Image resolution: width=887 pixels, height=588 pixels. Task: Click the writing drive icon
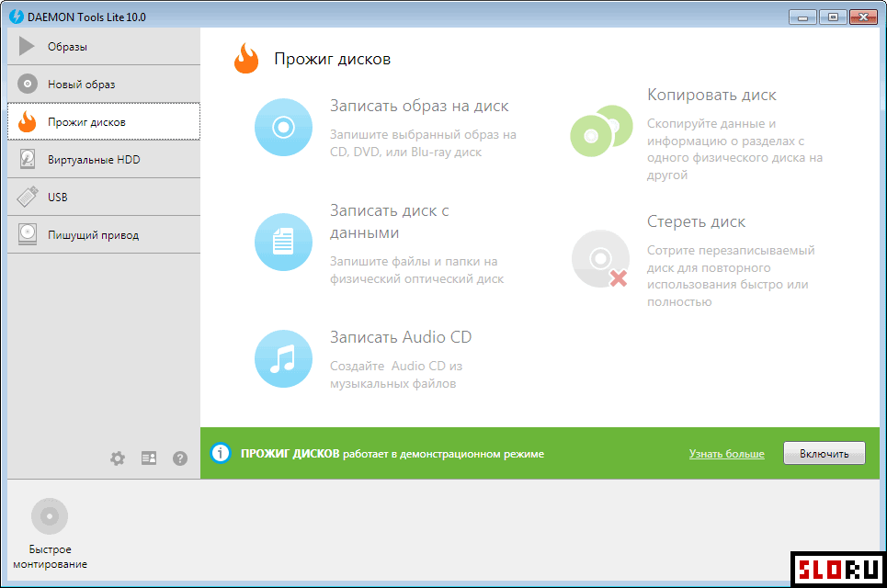28,234
